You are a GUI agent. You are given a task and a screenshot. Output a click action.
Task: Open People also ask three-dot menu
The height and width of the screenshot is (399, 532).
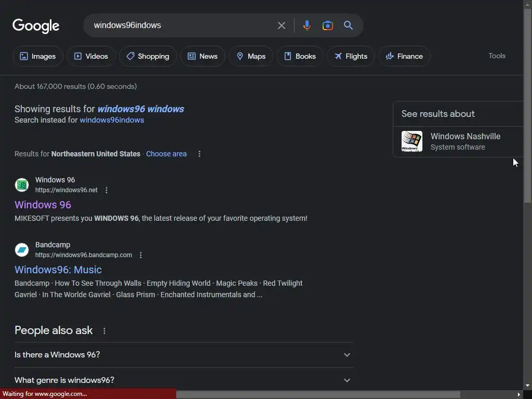click(104, 331)
